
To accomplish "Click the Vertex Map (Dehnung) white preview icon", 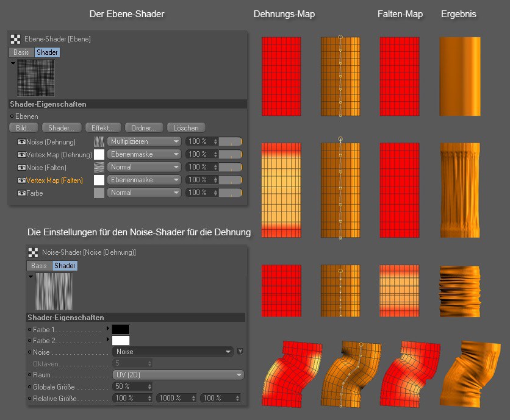I will coord(99,154).
